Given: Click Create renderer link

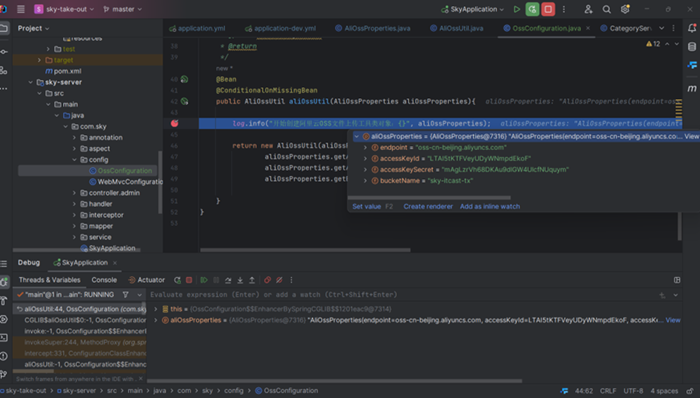Looking at the screenshot, I should tap(428, 206).
